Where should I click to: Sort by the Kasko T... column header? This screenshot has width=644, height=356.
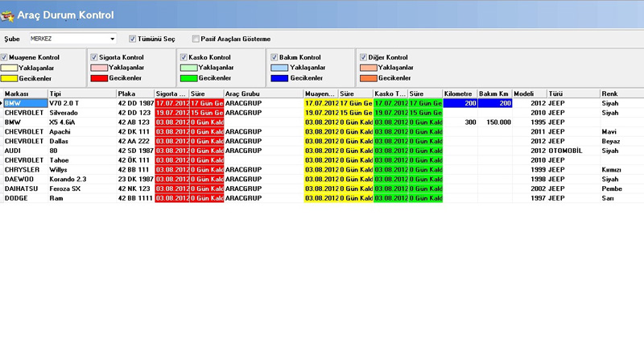pyautogui.click(x=390, y=93)
